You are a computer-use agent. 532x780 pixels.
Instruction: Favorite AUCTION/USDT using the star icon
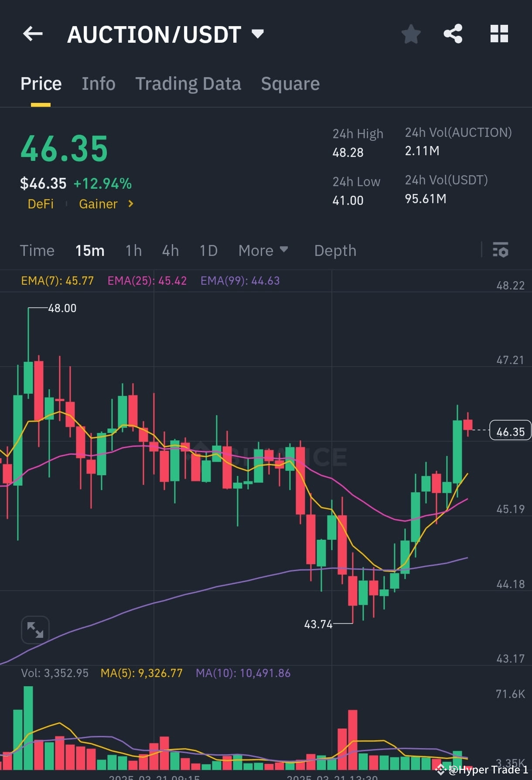click(x=410, y=34)
